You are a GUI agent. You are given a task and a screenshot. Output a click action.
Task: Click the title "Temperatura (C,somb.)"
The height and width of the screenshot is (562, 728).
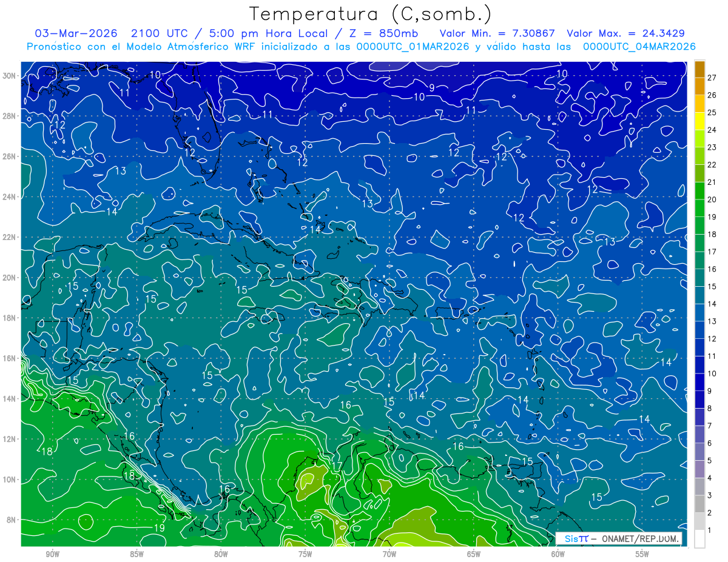(x=371, y=14)
